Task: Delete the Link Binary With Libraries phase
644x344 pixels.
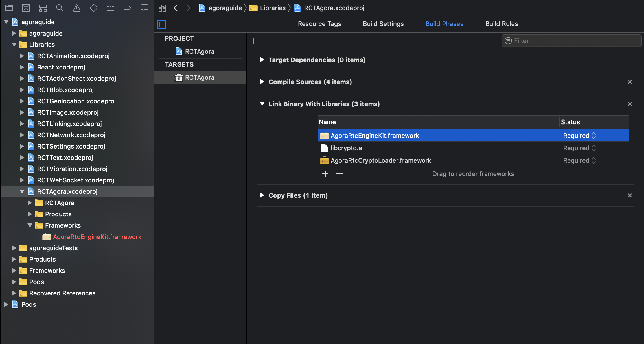Action: click(630, 104)
